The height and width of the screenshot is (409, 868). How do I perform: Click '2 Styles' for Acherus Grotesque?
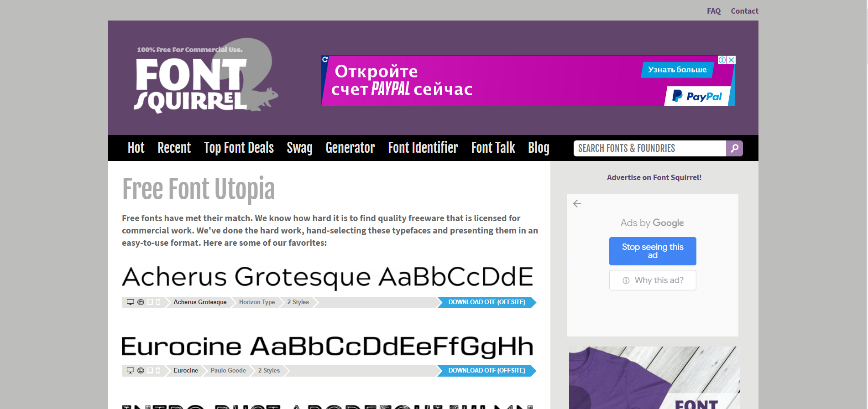[298, 302]
